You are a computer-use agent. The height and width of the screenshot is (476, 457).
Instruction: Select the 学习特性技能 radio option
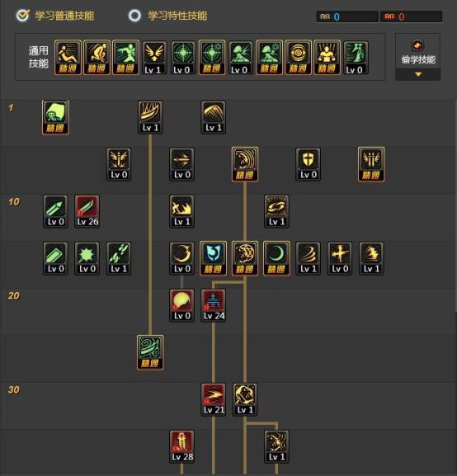tap(134, 16)
